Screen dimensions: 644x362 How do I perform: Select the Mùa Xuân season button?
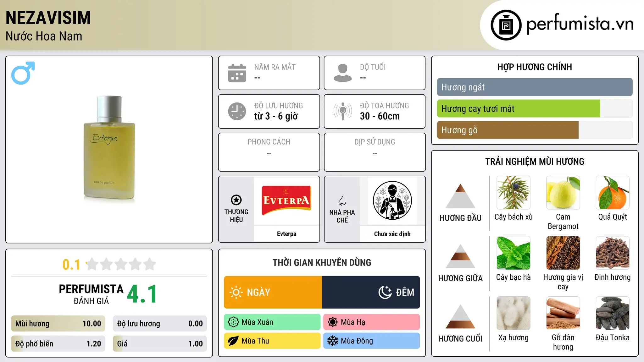272,322
